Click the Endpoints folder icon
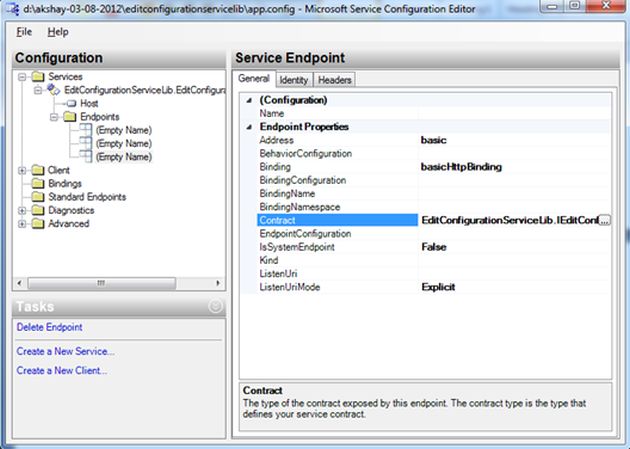Screen dimensions: 630x449 (70, 117)
